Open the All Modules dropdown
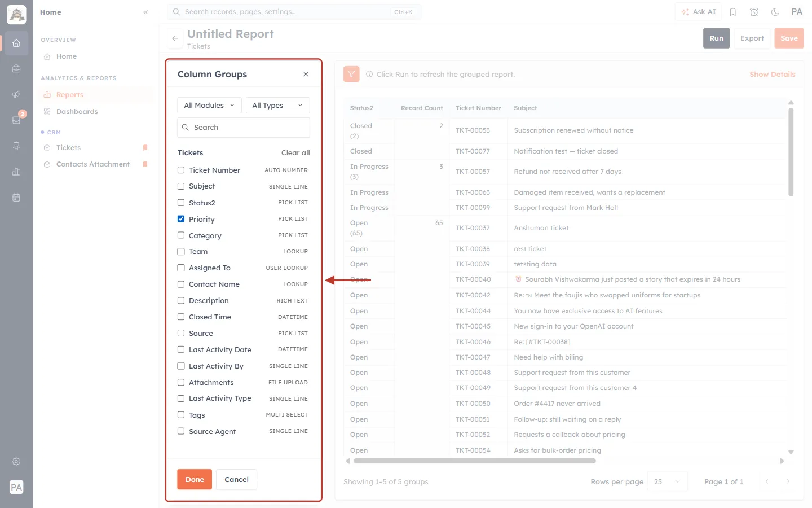The image size is (812, 508). click(209, 106)
